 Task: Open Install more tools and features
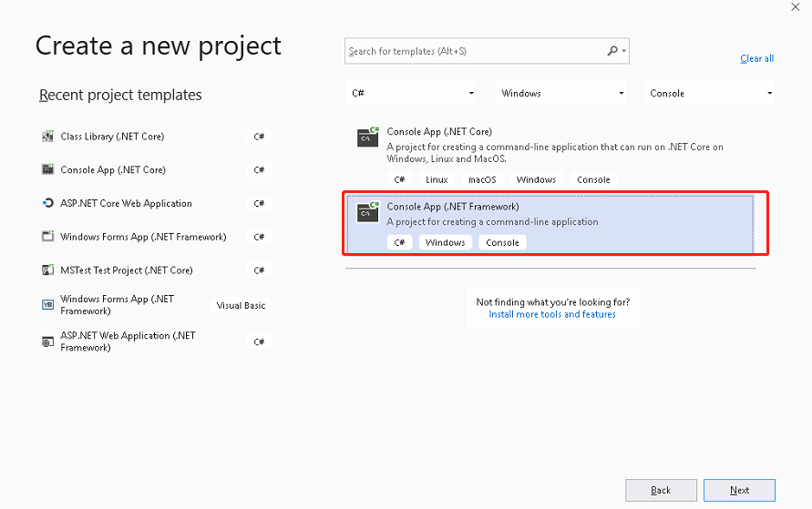point(552,314)
